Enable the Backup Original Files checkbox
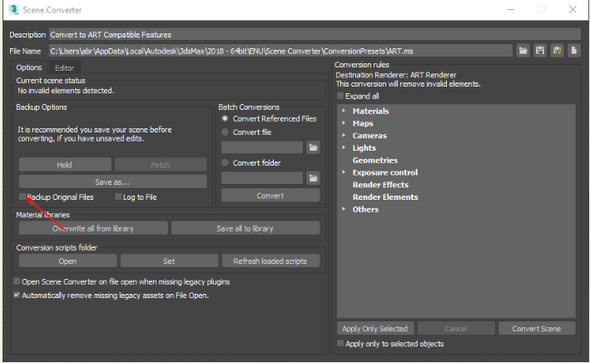The width and height of the screenshot is (590, 363). coord(22,196)
